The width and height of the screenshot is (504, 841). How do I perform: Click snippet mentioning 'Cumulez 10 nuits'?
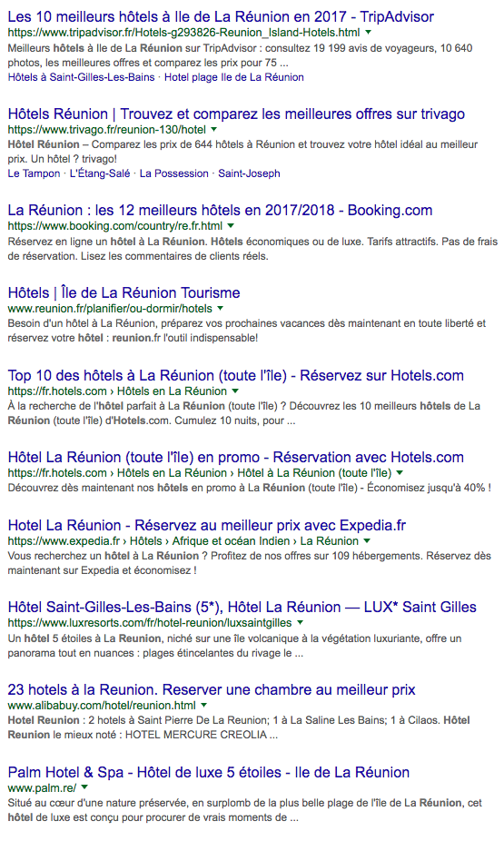tap(244, 413)
